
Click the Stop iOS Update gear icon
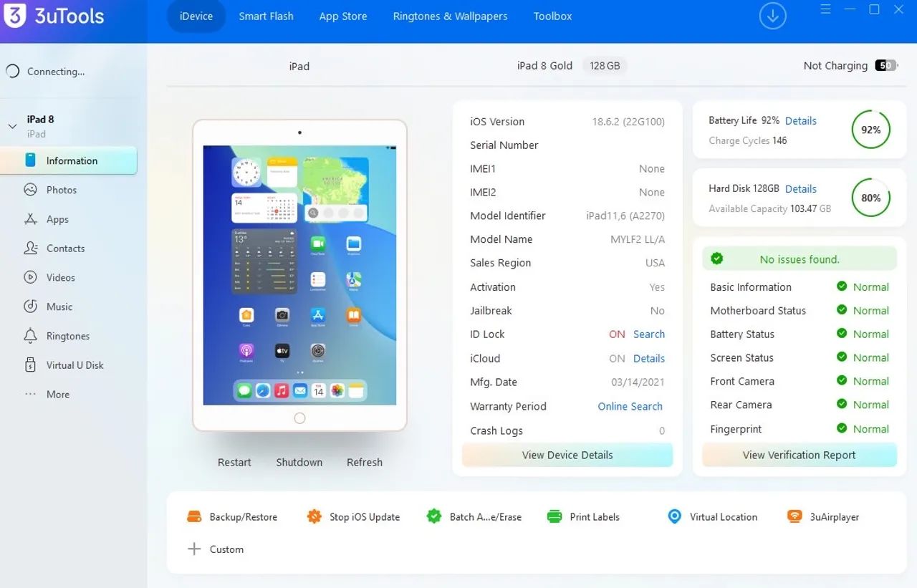pyautogui.click(x=314, y=516)
